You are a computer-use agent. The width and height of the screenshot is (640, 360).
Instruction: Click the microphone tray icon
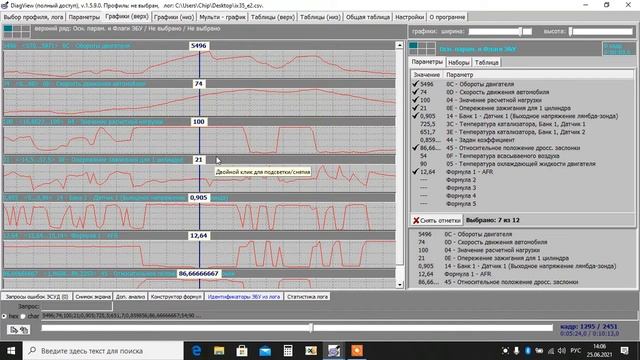tap(516, 351)
